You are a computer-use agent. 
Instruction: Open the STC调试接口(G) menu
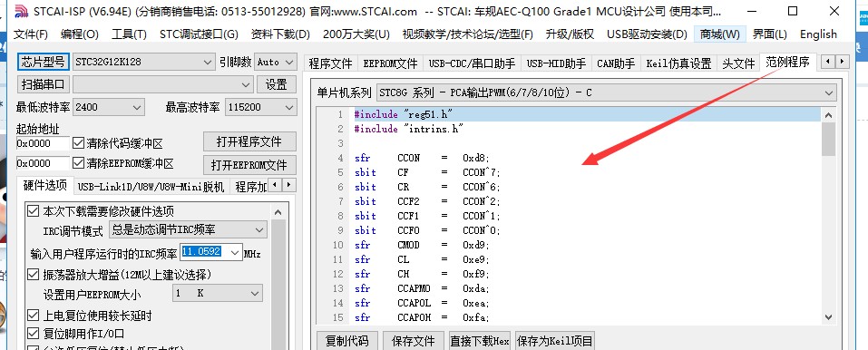tap(199, 34)
